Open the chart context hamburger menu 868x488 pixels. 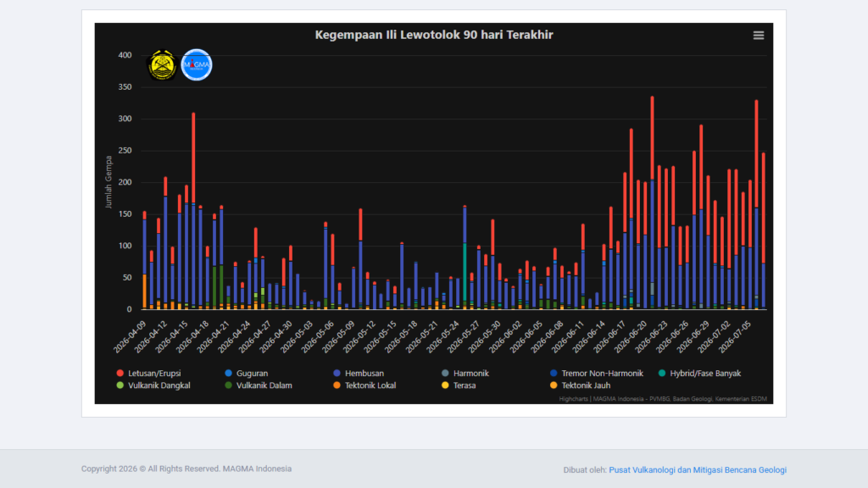pos(759,36)
